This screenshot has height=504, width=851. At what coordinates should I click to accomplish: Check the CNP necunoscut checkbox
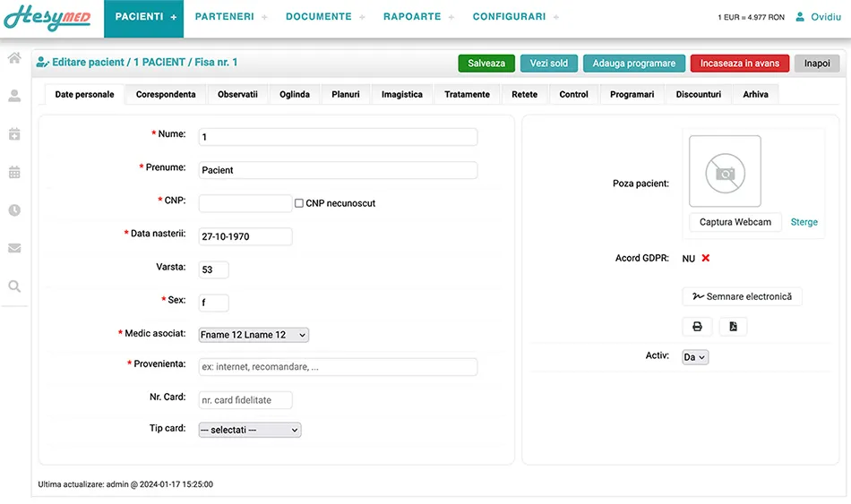pyautogui.click(x=299, y=203)
